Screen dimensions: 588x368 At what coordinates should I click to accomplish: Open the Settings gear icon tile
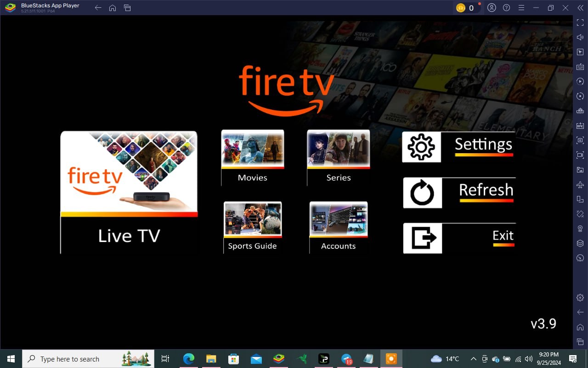point(421,147)
